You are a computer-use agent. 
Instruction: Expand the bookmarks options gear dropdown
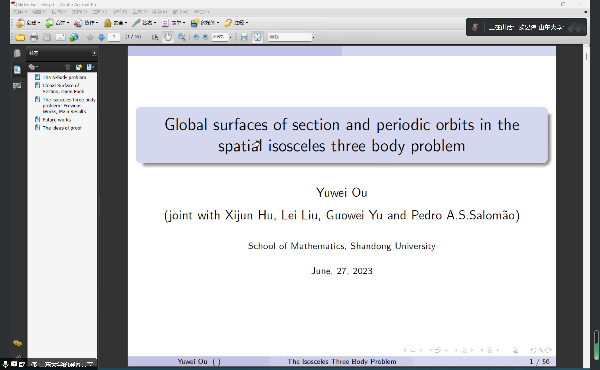[x=33, y=67]
